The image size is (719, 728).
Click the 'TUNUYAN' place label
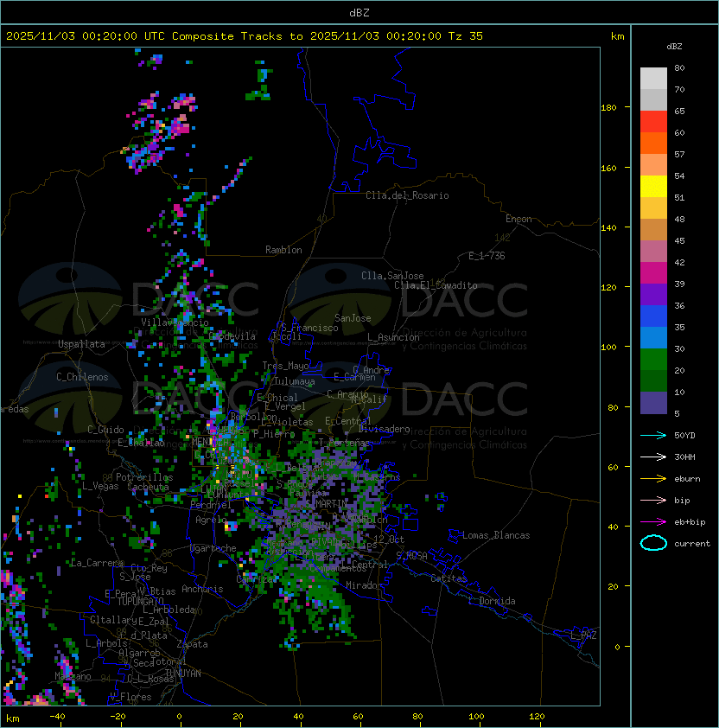pyautogui.click(x=183, y=674)
